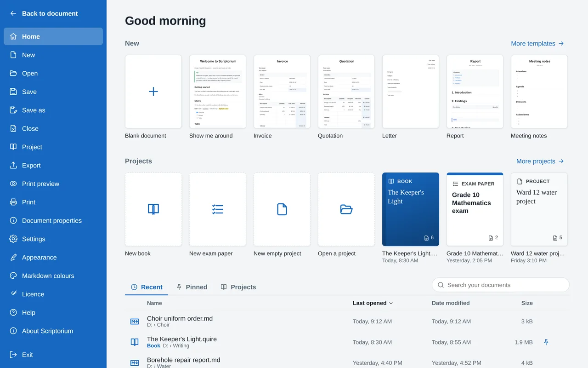Switch to the Projects tab
The image size is (588, 368).
coord(238,287)
